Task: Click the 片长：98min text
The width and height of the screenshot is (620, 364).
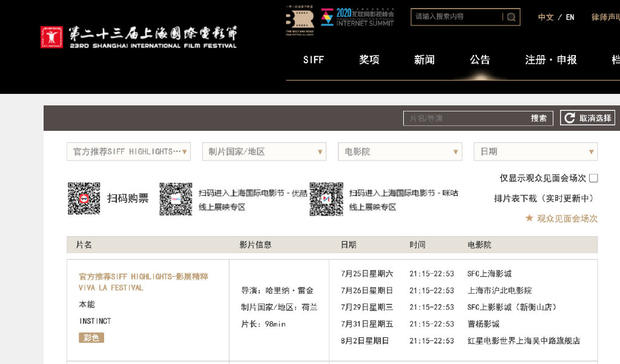Action: coord(263,324)
